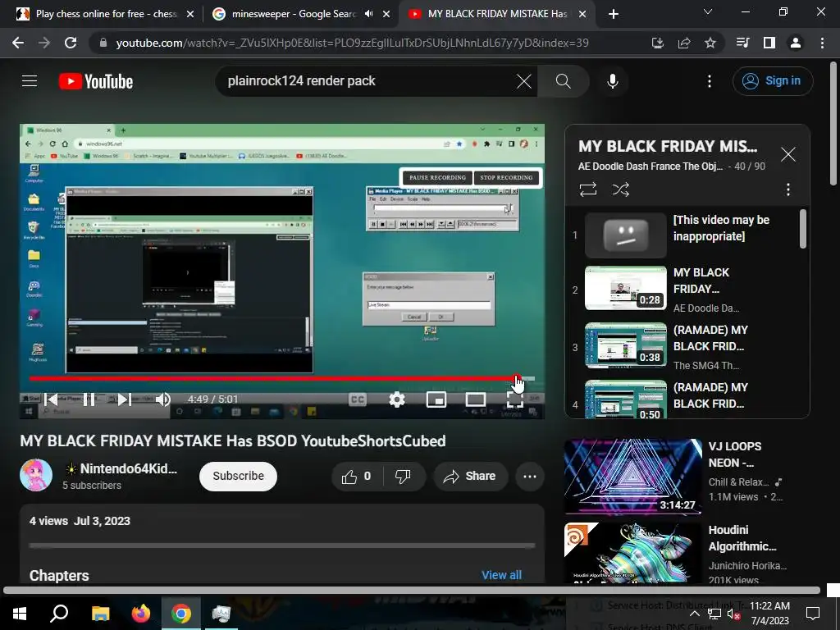
Task: Open the tab search dropdown chevron
Action: point(708,11)
